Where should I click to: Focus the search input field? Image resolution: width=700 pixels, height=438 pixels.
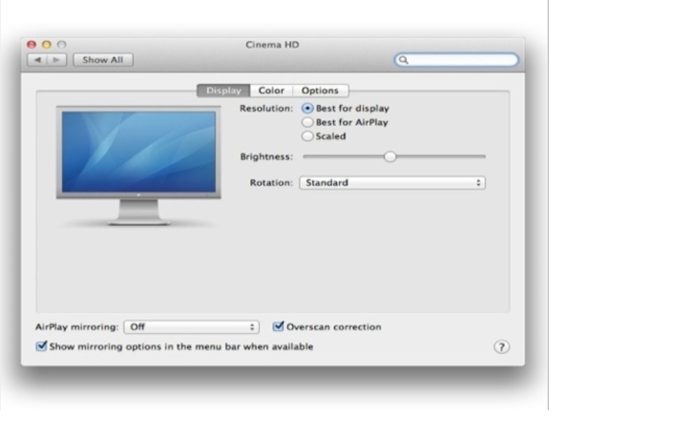point(456,60)
